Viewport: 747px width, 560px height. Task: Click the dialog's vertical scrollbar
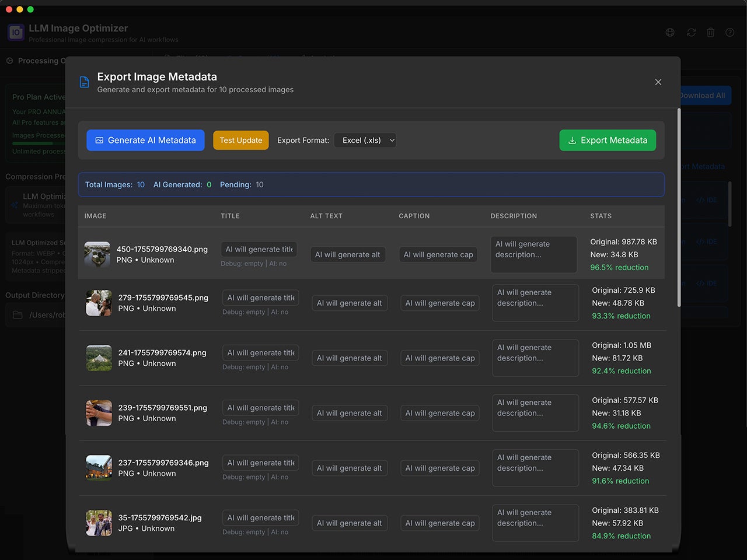coord(679,207)
